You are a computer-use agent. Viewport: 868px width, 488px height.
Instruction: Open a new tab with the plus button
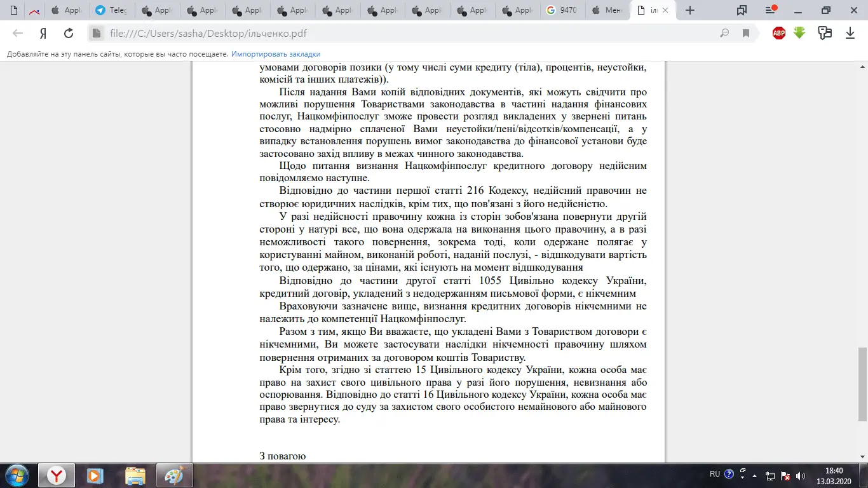point(690,10)
